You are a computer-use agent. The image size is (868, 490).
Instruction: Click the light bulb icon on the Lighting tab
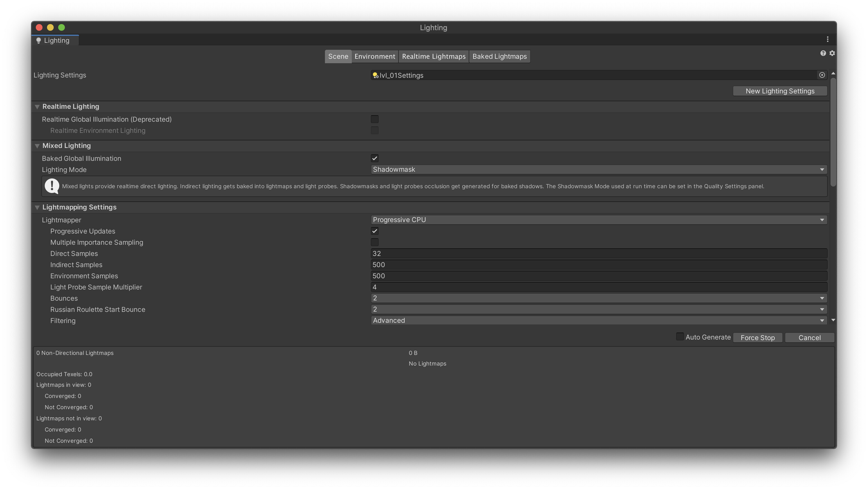[x=38, y=40]
